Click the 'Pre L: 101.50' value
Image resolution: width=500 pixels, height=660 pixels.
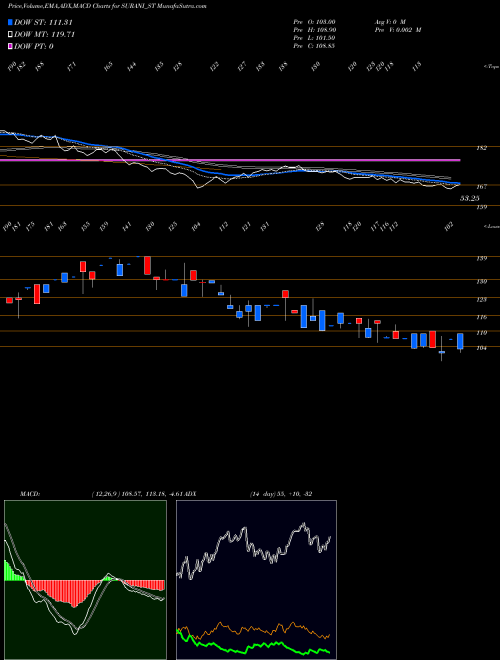point(314,38)
